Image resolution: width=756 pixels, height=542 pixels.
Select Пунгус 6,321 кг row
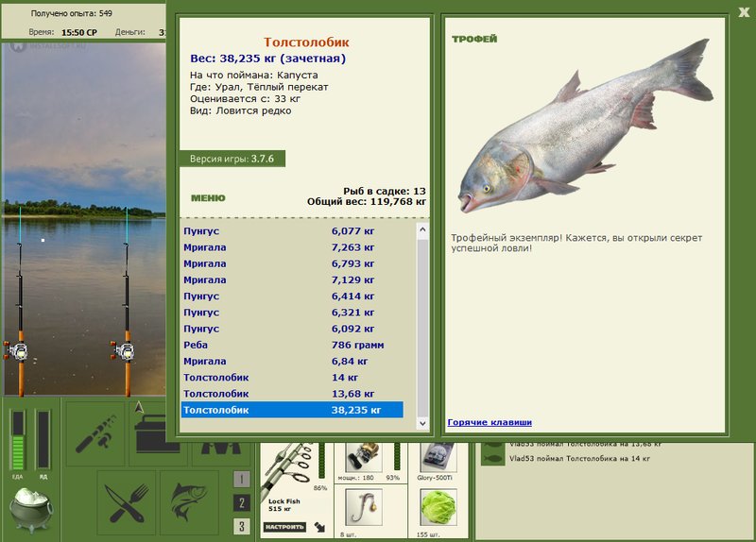[293, 313]
